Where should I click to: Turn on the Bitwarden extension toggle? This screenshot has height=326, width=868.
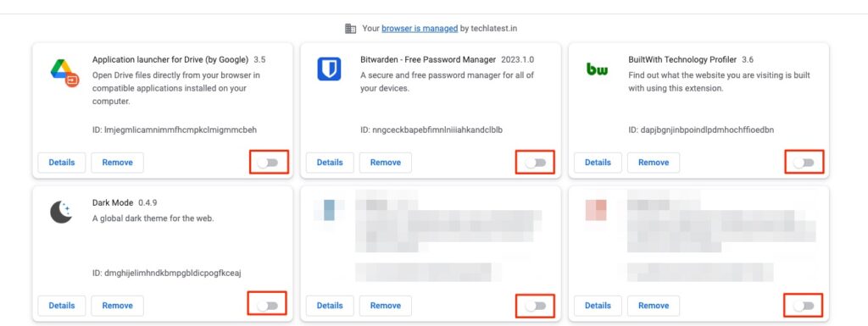point(536,163)
